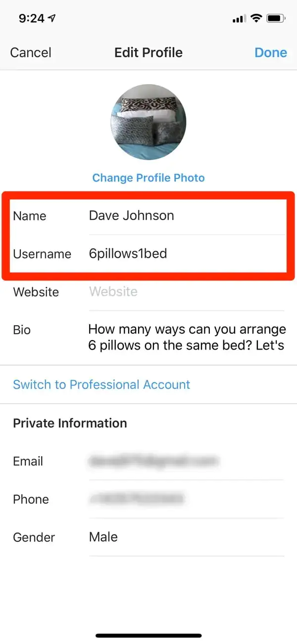Image resolution: width=297 pixels, height=644 pixels.
Task: Tap Done to save profile changes
Action: [271, 53]
